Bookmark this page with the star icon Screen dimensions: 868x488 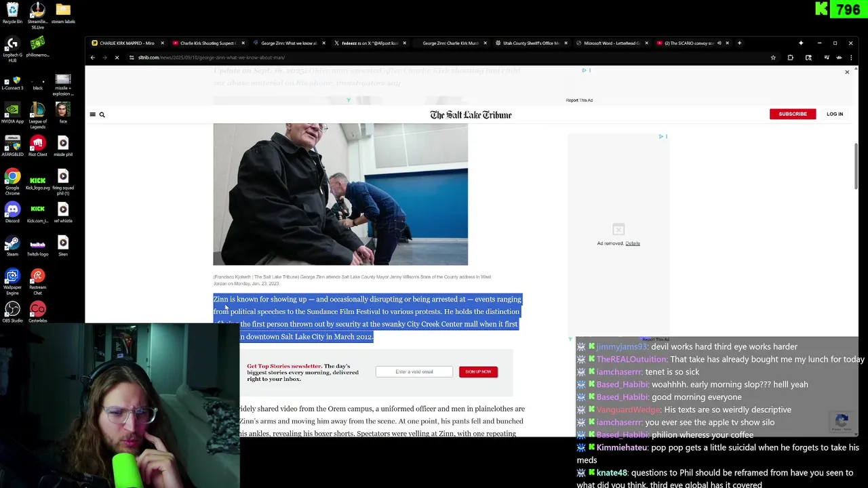click(773, 58)
